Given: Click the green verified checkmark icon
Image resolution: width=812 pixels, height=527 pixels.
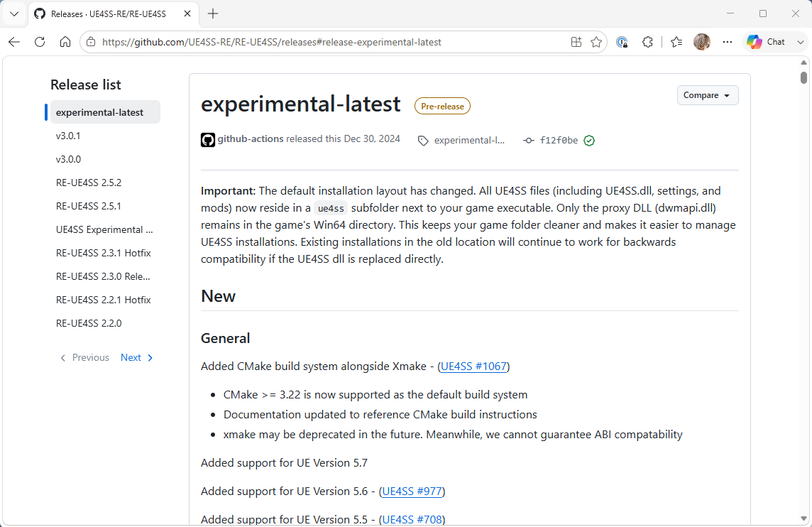Looking at the screenshot, I should pos(589,141).
